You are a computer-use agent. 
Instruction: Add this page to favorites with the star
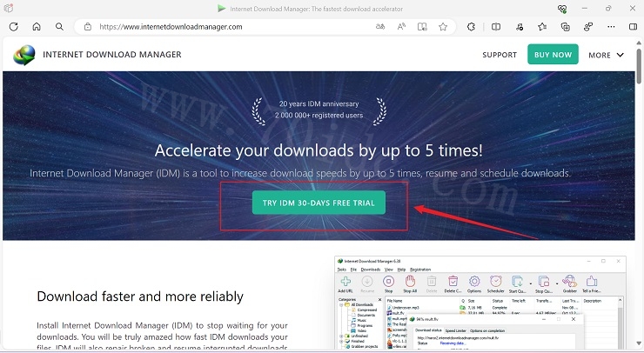pos(443,27)
